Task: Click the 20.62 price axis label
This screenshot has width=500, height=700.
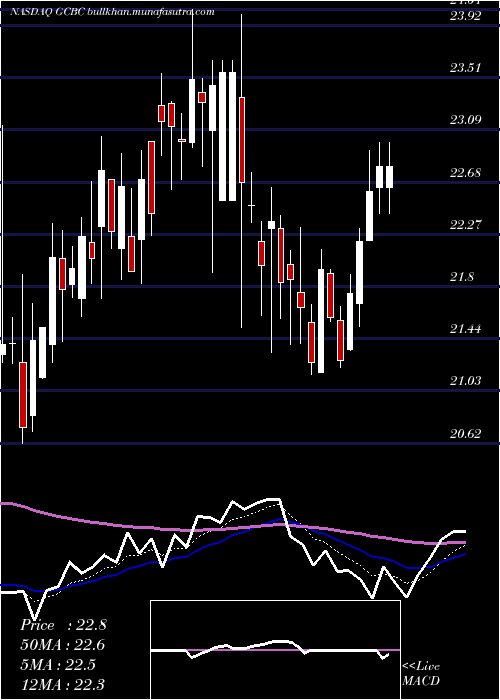Action: tap(466, 433)
